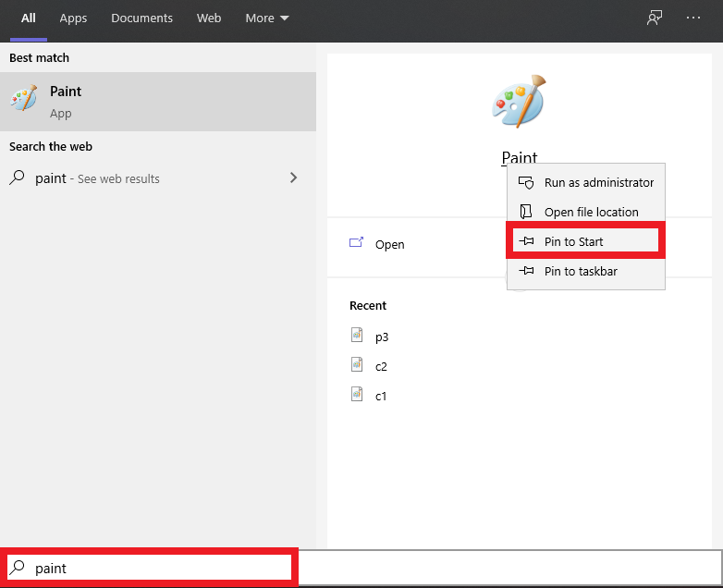Open the three-dots options menu
Viewport: 723px width, 588px height.
pos(693,18)
